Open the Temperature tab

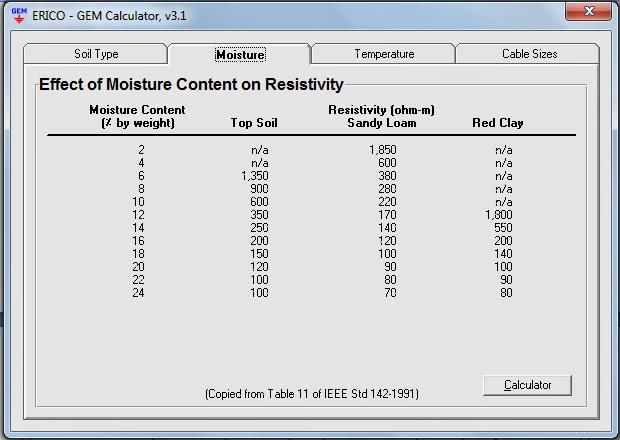coord(384,53)
